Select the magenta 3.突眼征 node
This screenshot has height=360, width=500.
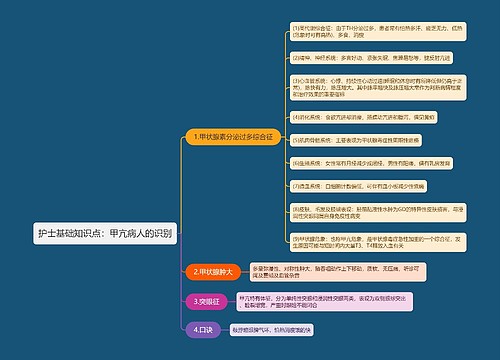[x=206, y=302]
